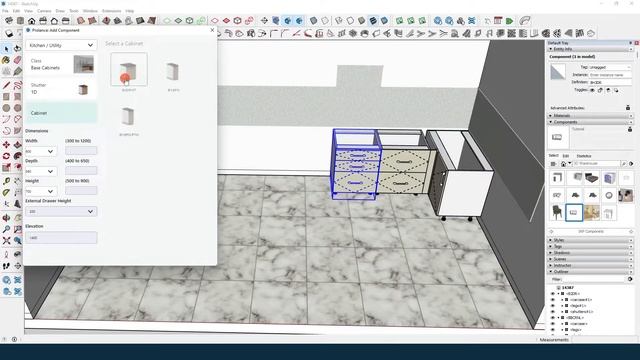Screen dimensions: 640x360
Task: Select the Line pencil tool
Action: pos(6,85)
